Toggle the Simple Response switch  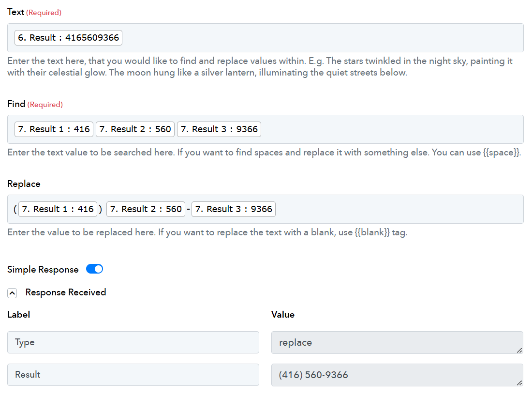point(94,269)
